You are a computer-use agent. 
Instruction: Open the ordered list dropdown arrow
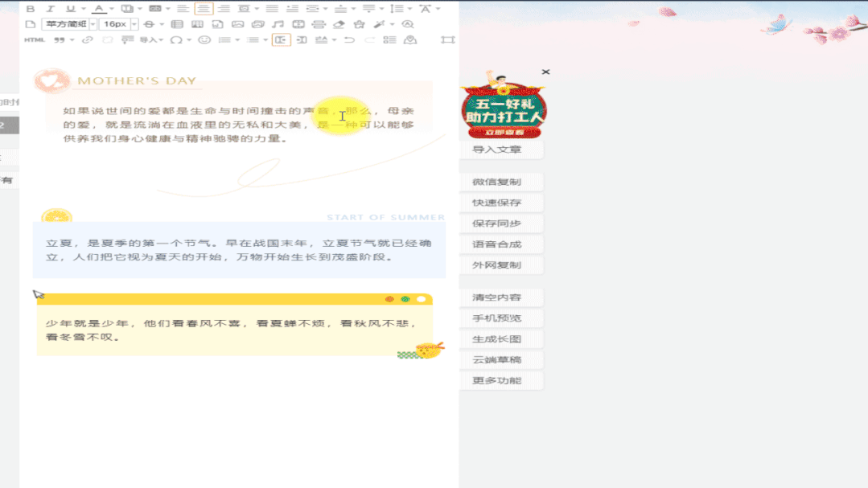point(237,40)
